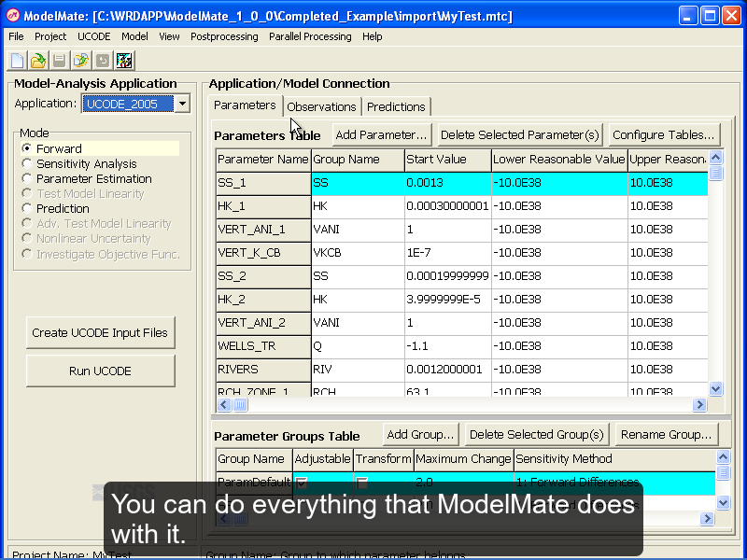The width and height of the screenshot is (747, 560).
Task: Open the File menu
Action: pos(16,36)
